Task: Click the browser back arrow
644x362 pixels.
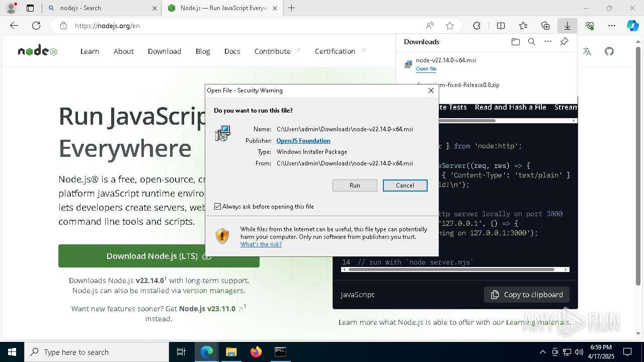Action: coord(14,26)
